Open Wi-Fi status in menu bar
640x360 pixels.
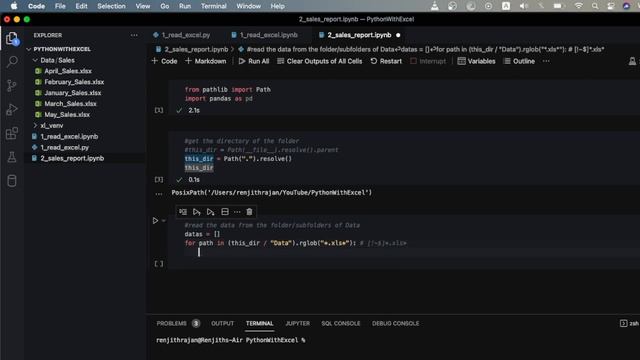point(578,6)
